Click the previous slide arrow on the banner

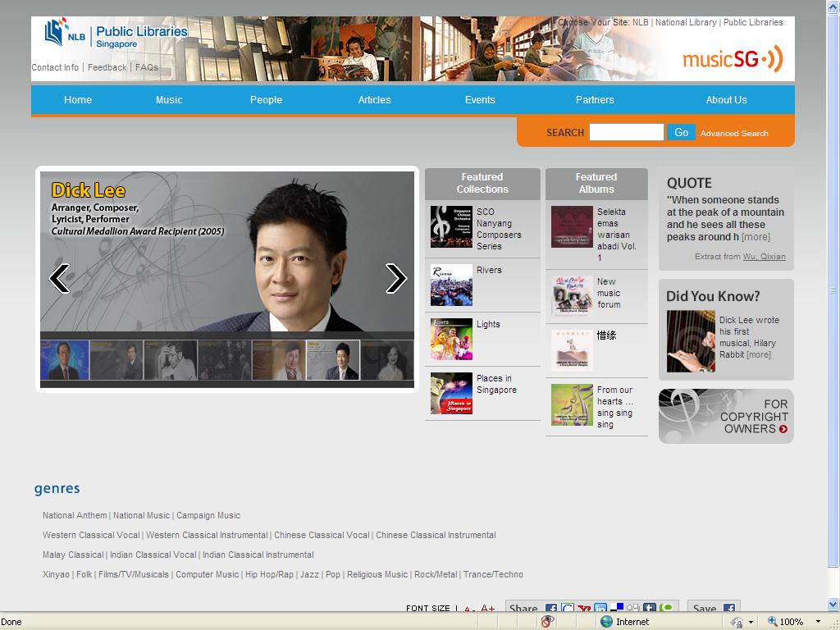[x=59, y=279]
